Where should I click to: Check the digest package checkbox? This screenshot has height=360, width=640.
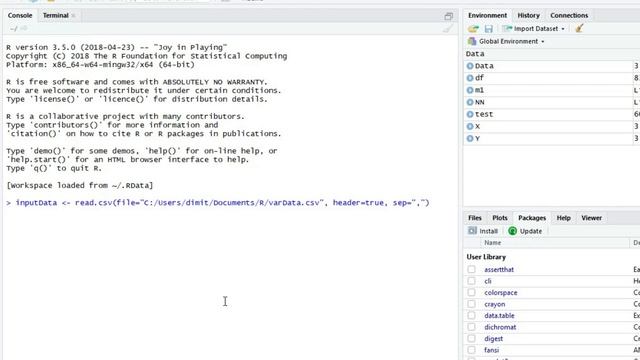[x=471, y=339]
